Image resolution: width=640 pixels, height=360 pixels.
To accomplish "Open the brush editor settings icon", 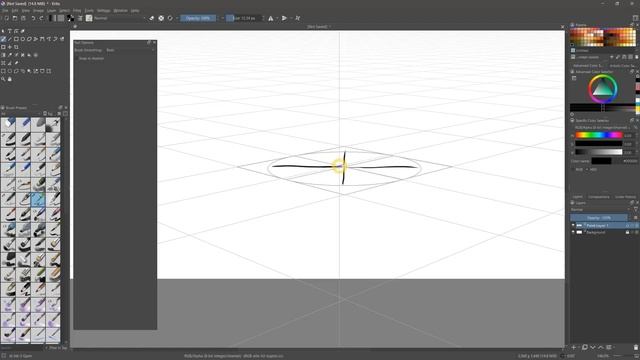I will point(80,18).
